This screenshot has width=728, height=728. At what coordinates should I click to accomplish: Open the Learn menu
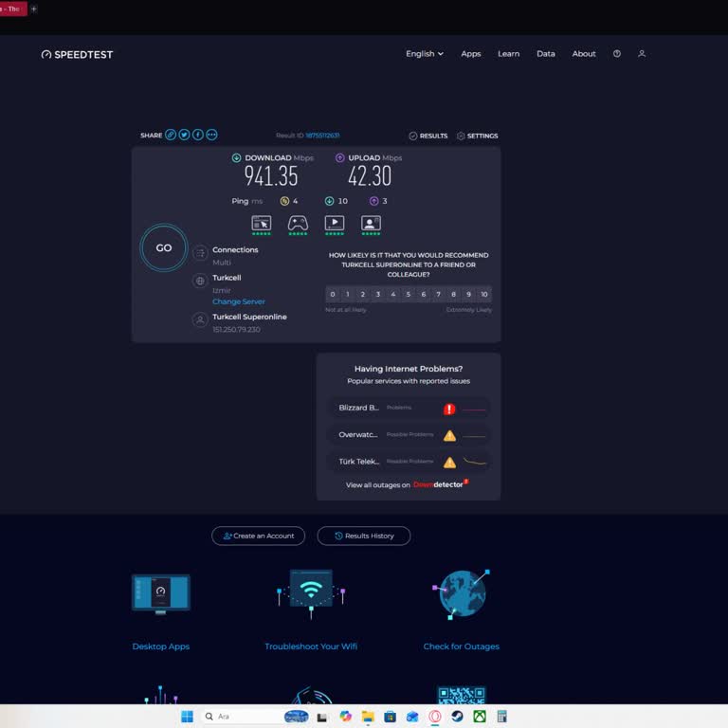coord(508,54)
